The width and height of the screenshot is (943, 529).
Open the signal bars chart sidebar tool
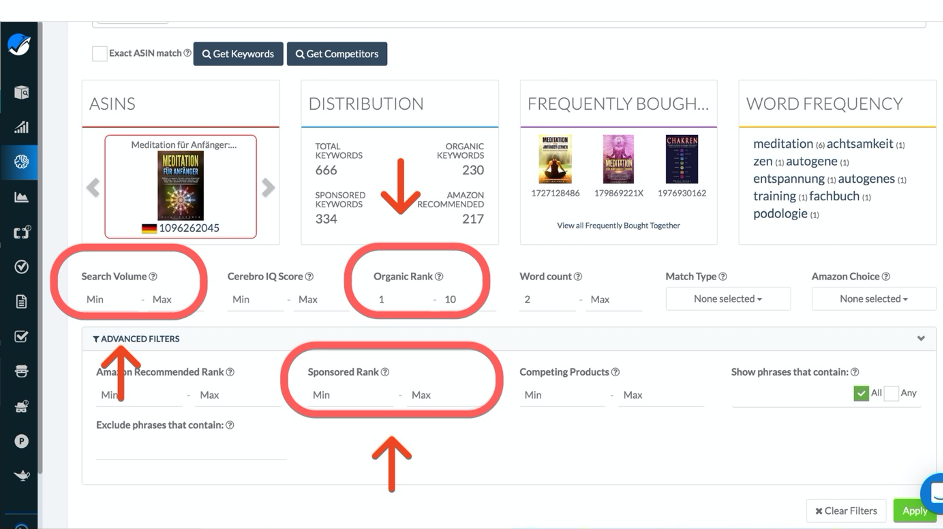21,127
